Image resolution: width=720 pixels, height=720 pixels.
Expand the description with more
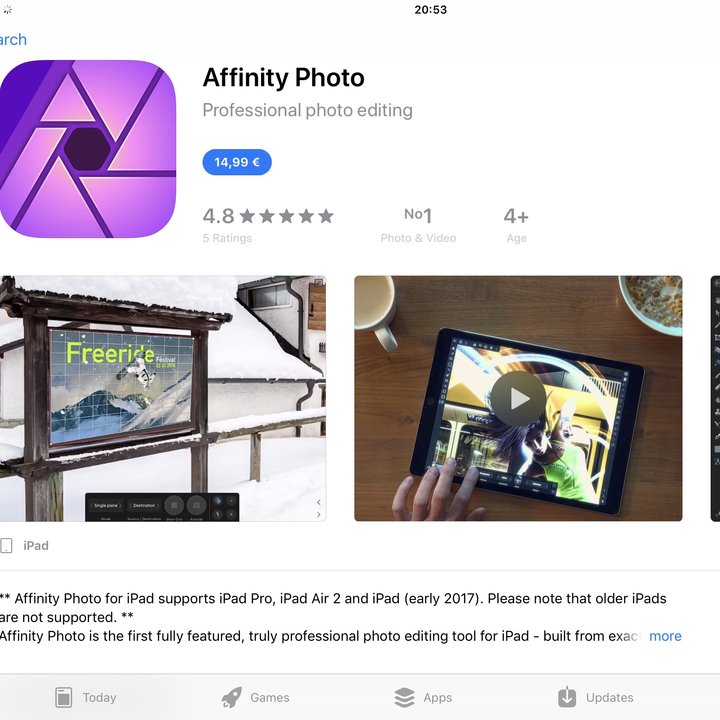pos(665,636)
